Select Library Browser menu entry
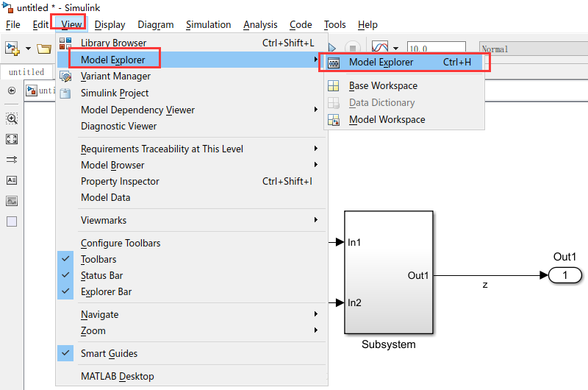 pos(191,43)
